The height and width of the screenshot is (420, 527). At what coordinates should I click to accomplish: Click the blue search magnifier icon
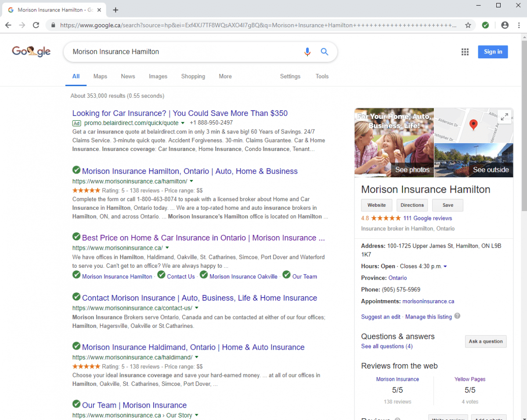[325, 52]
